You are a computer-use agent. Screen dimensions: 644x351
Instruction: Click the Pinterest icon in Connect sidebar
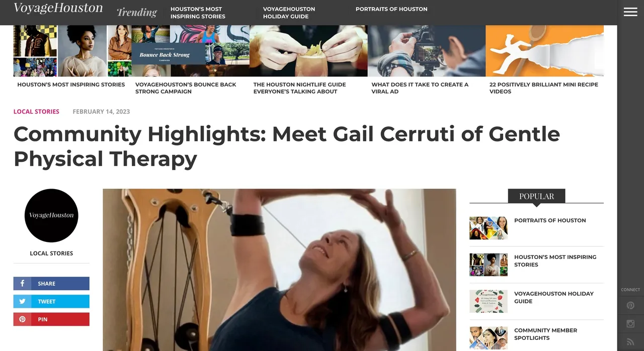pos(630,305)
